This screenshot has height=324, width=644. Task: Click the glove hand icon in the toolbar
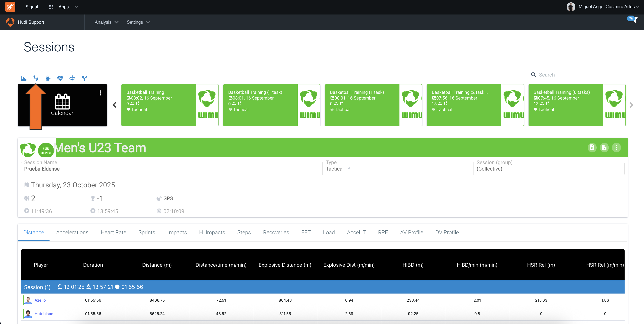[48, 78]
